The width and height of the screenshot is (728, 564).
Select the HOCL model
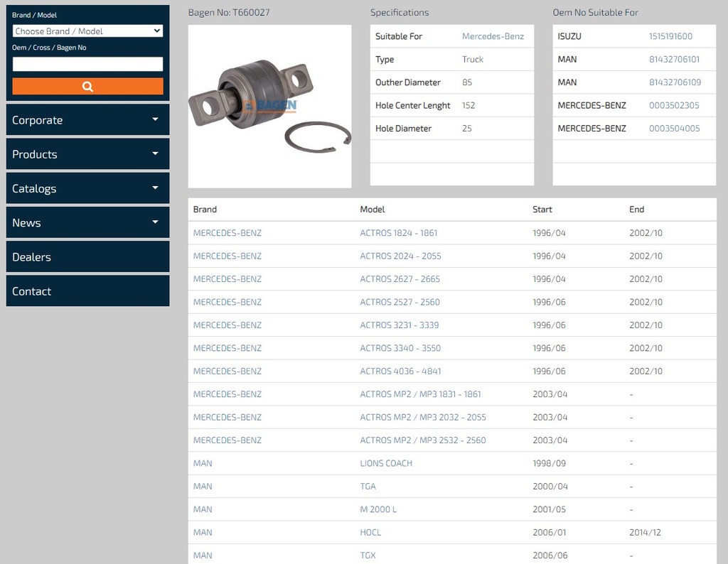(370, 533)
